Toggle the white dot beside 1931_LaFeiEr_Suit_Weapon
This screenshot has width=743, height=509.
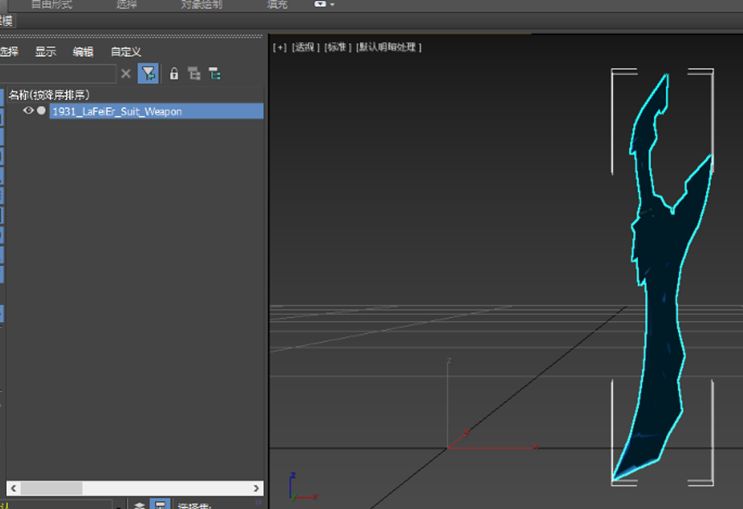(41, 110)
